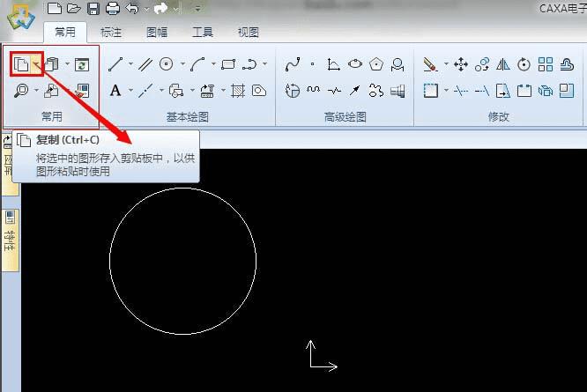Select the Hatch pattern tool
Screen dimensions: 587x392
point(238,91)
